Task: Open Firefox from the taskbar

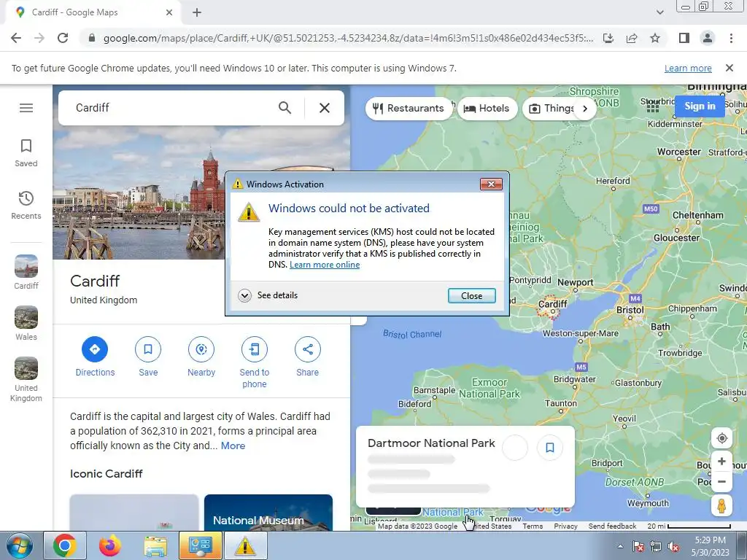Action: [110, 545]
